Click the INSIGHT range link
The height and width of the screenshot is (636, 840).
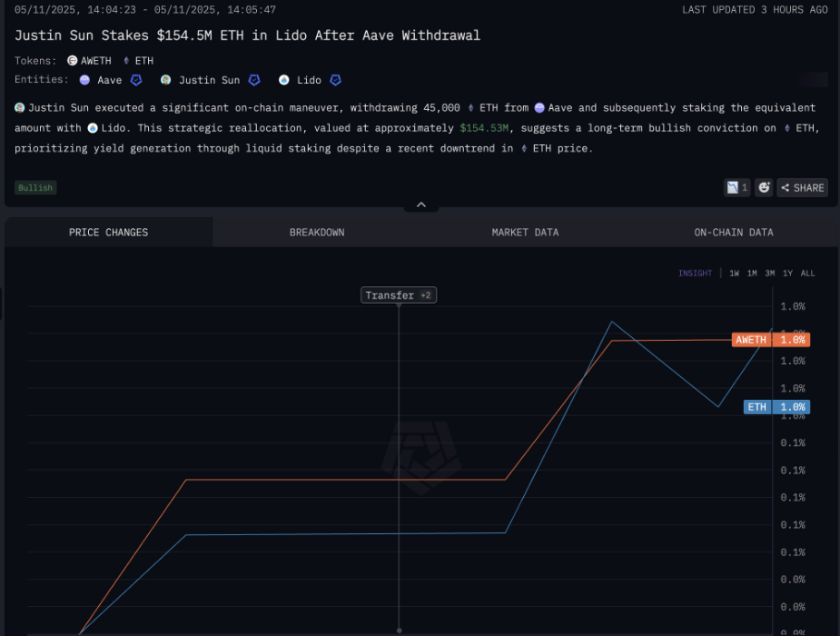coord(695,273)
